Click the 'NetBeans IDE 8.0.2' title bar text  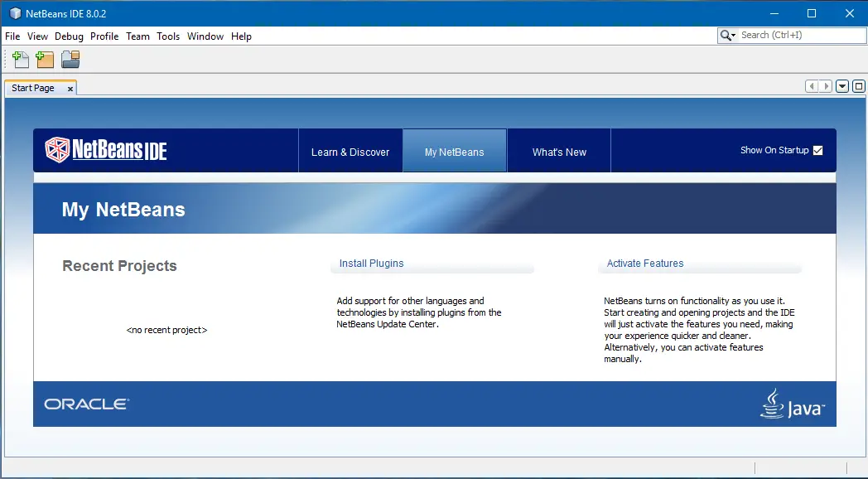click(66, 14)
